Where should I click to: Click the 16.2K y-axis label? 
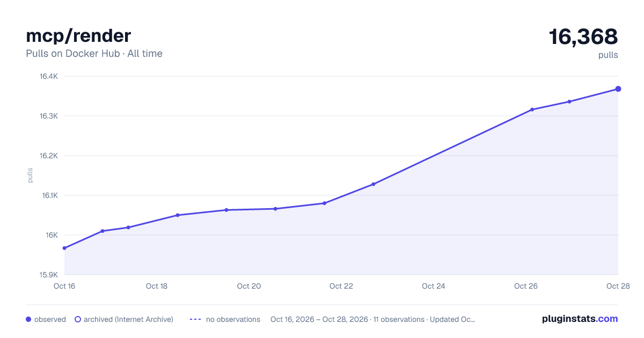pyautogui.click(x=49, y=156)
